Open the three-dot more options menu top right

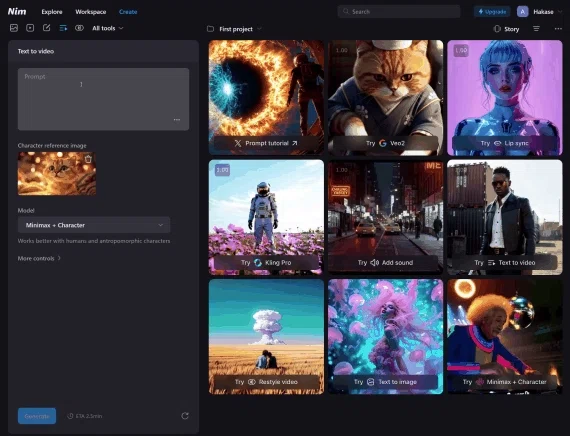click(x=558, y=29)
